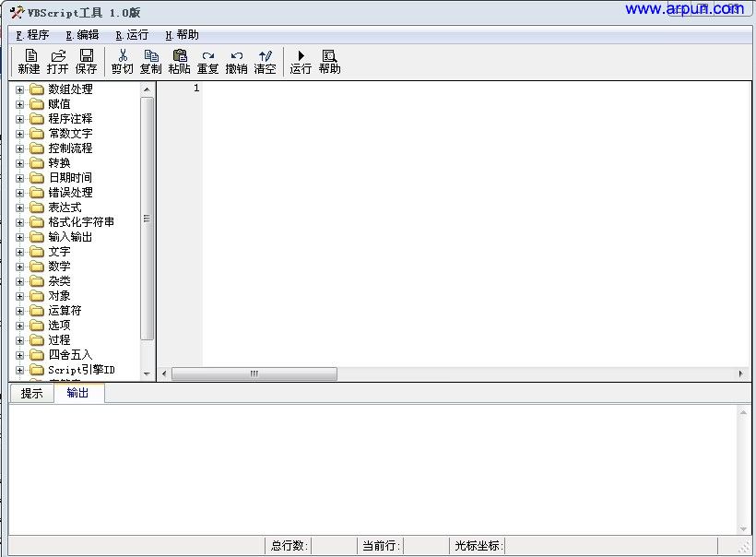Expand the 数组处理 tree node
Image resolution: width=756 pixels, height=557 pixels.
coord(19,89)
